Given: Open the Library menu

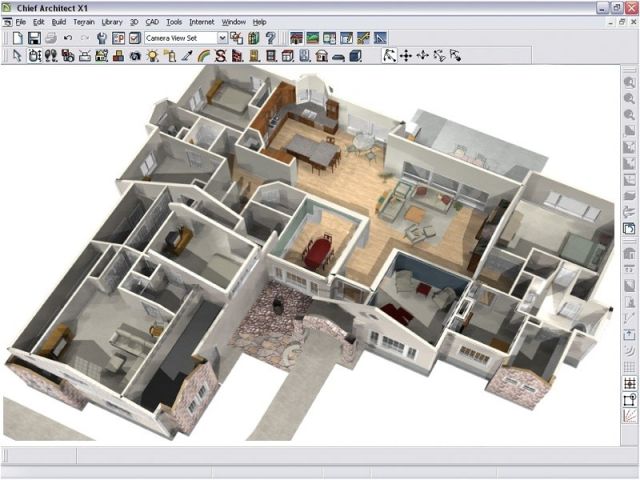Looking at the screenshot, I should (112, 22).
